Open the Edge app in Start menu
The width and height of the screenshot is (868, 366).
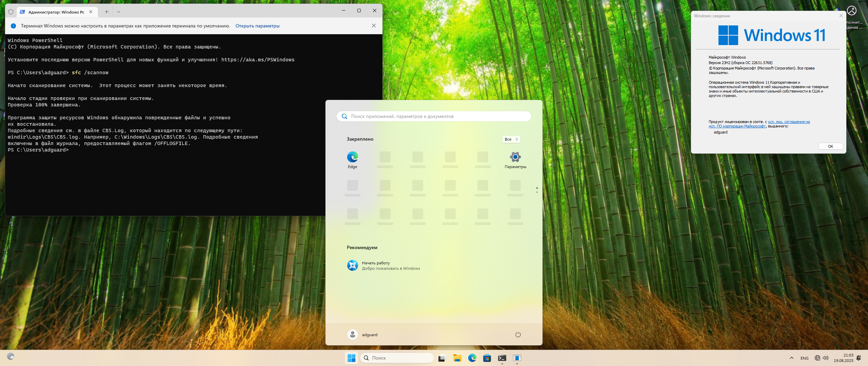(x=352, y=160)
